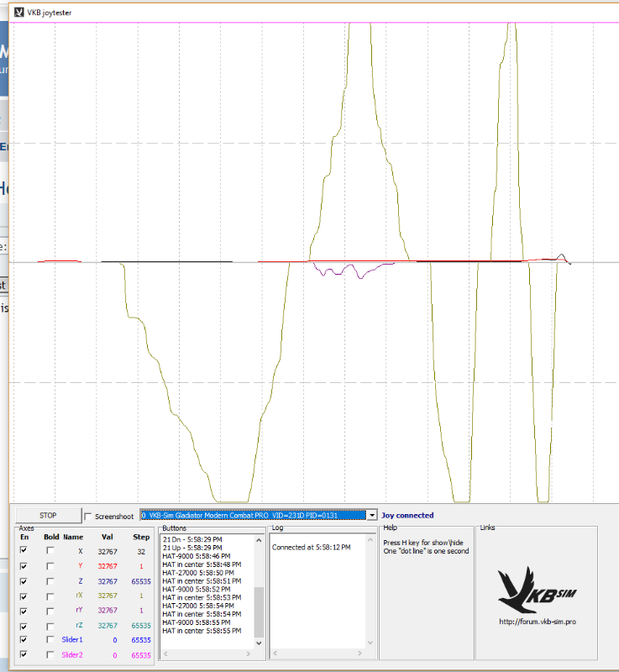
Task: Select the '21 Up - 5:58:29 PM' entry
Action: pos(192,548)
